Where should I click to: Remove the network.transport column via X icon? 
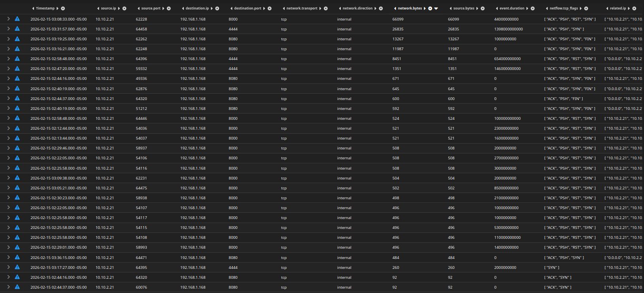[x=326, y=8]
